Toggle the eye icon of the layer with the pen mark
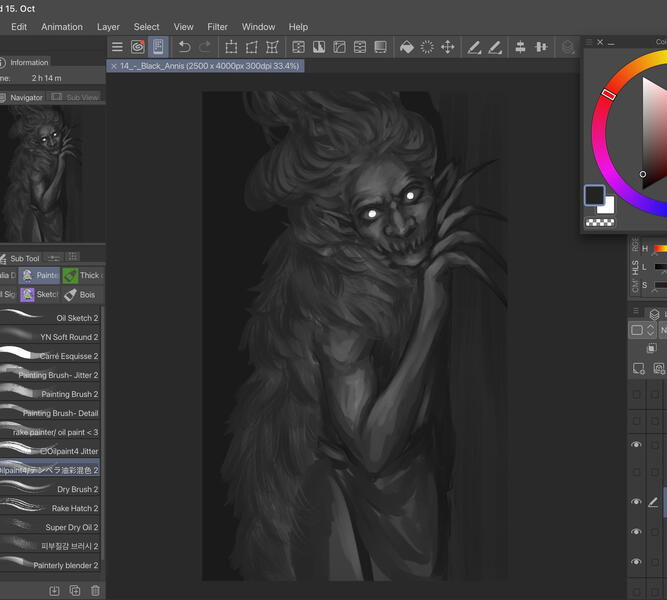The height and width of the screenshot is (600, 667). click(x=636, y=502)
